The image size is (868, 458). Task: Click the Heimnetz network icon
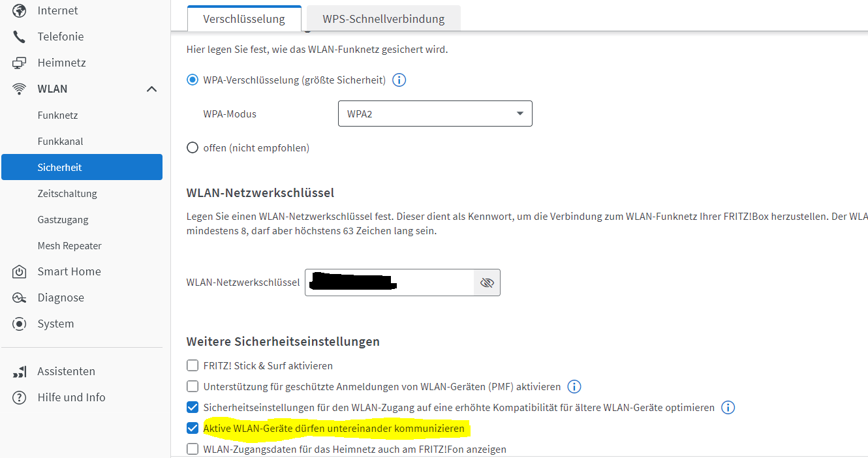[x=20, y=63]
